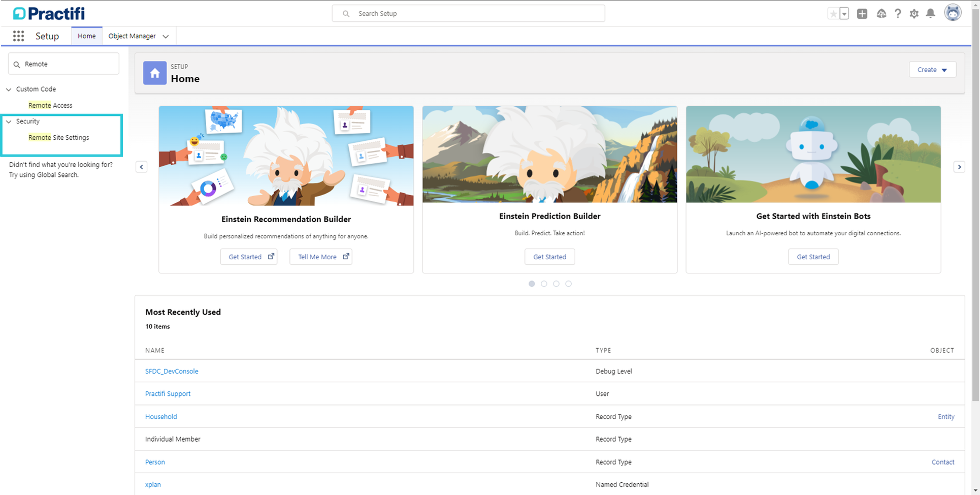Viewport: 980px width, 495px height.
Task: Select the third carousel page dot
Action: 556,284
